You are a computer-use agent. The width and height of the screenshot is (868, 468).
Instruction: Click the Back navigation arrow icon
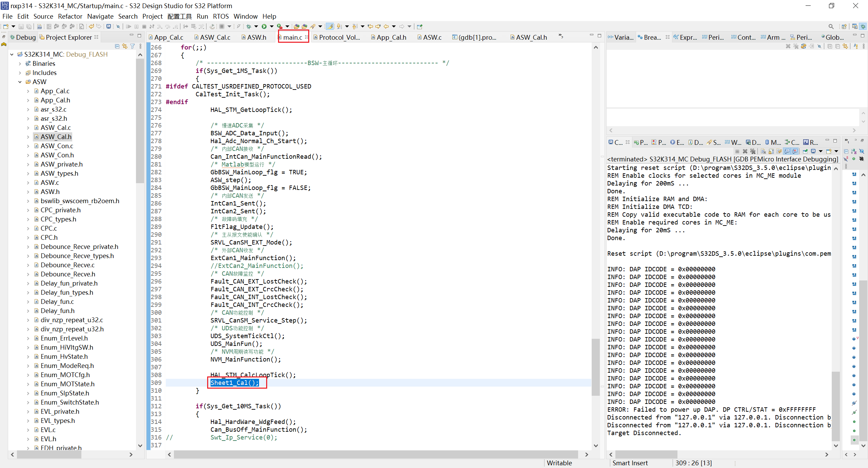click(x=386, y=26)
